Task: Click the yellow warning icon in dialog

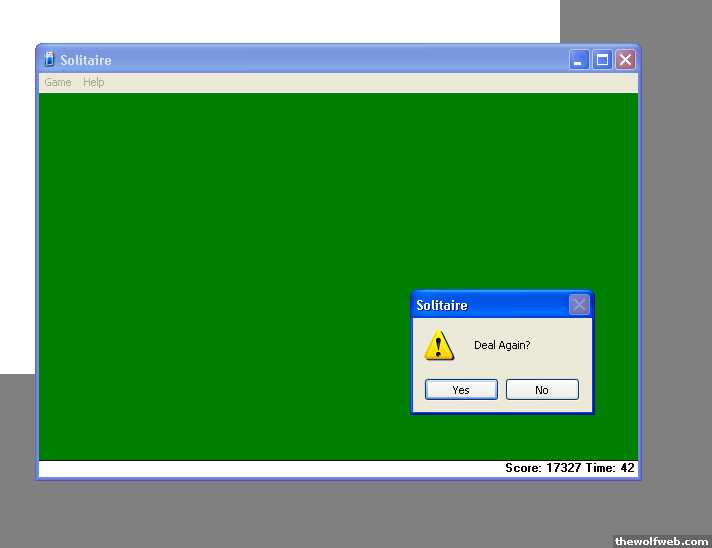Action: [439, 346]
